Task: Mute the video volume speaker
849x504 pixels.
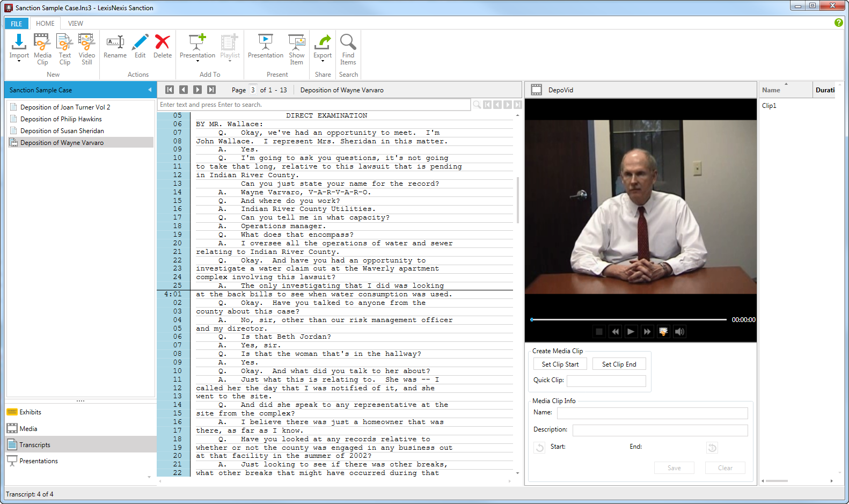Action: [x=679, y=332]
